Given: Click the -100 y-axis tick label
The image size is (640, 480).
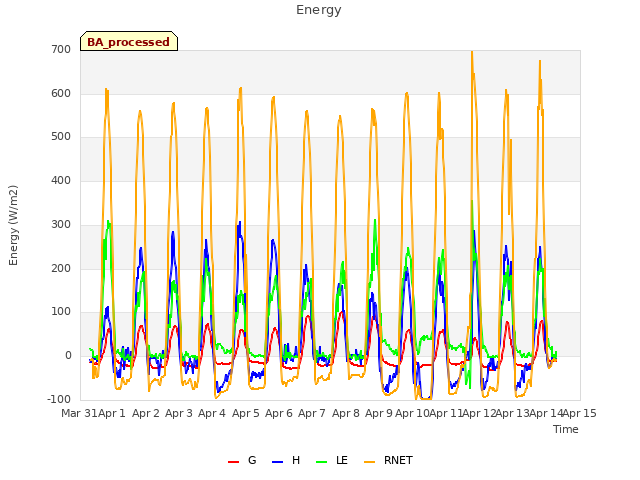Looking at the screenshot, I should tap(59, 399).
